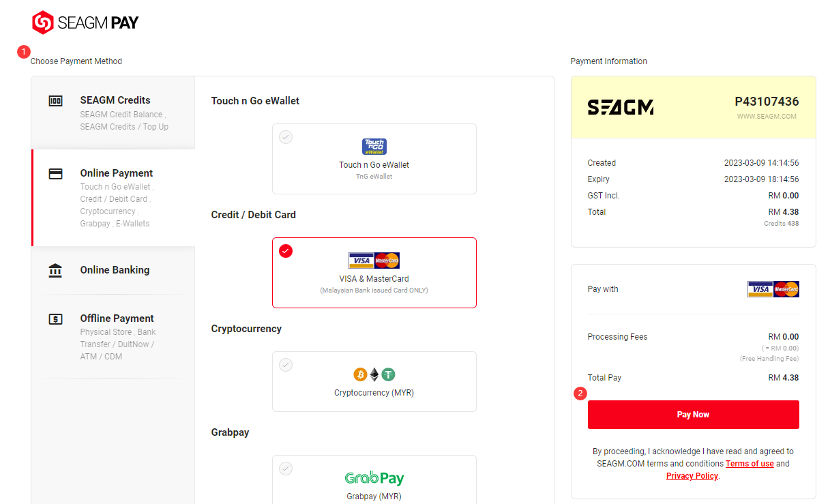The image size is (830, 504).
Task: Open the SEAGM Credits payment tab
Action: [113, 113]
